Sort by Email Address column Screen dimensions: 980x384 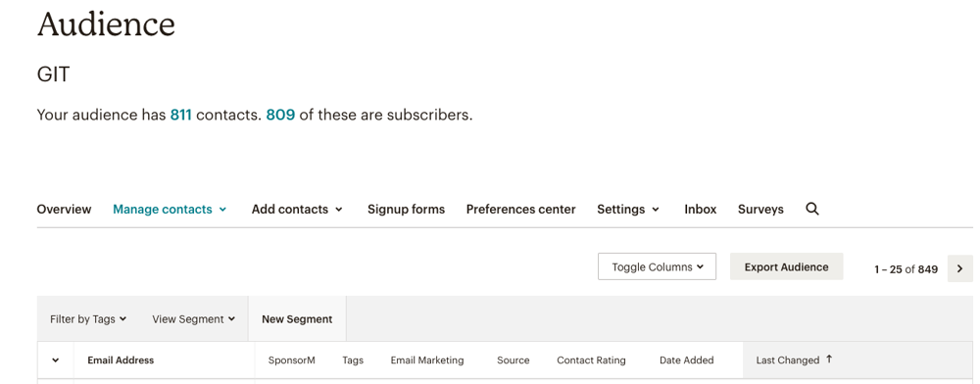pos(121,360)
